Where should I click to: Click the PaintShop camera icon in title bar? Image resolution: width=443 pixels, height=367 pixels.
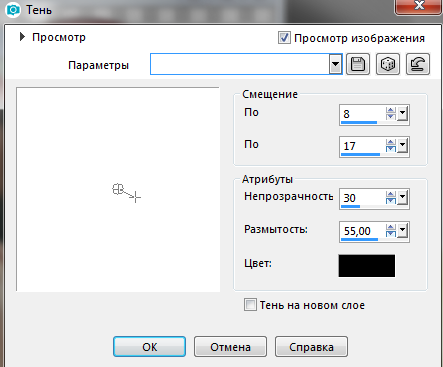(x=13, y=10)
